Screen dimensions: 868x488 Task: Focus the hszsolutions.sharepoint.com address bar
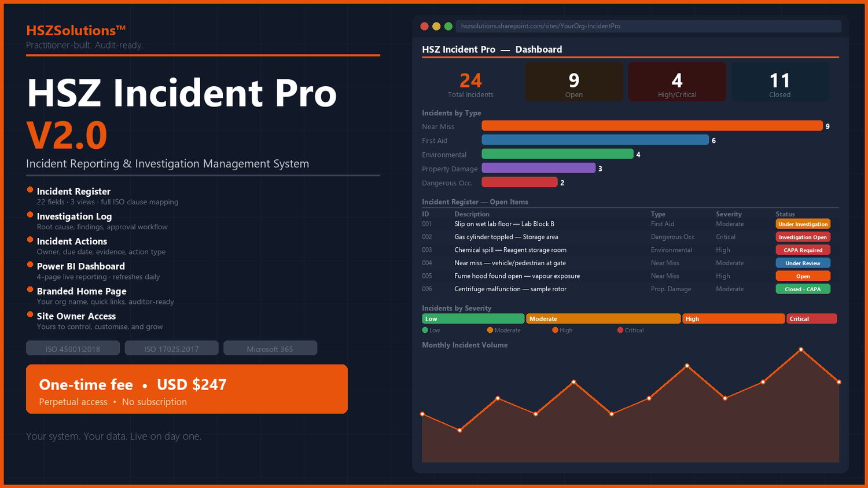coord(648,26)
